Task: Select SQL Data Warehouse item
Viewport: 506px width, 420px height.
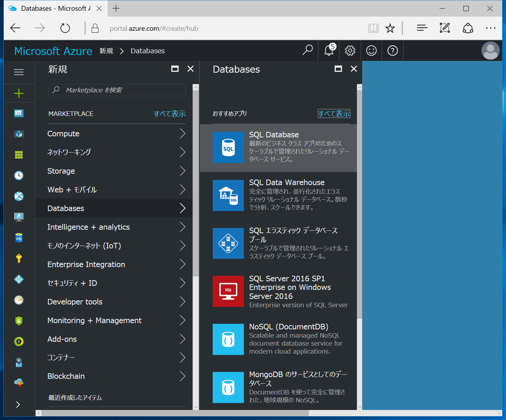Action: coord(278,195)
